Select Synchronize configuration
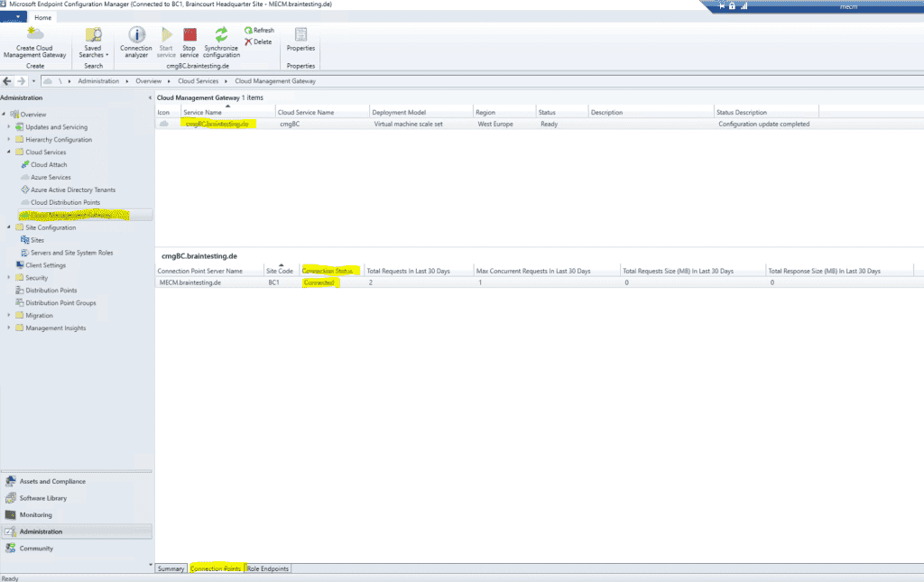The width and height of the screenshot is (924, 582). click(223, 41)
